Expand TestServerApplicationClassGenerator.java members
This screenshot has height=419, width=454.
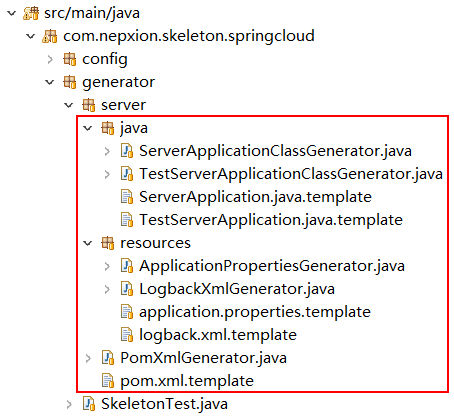tap(107, 174)
